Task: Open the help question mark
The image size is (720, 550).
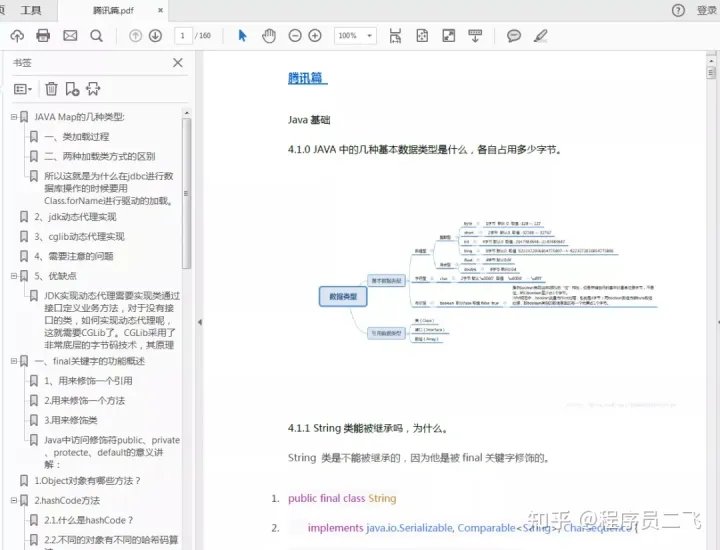Action: point(678,10)
